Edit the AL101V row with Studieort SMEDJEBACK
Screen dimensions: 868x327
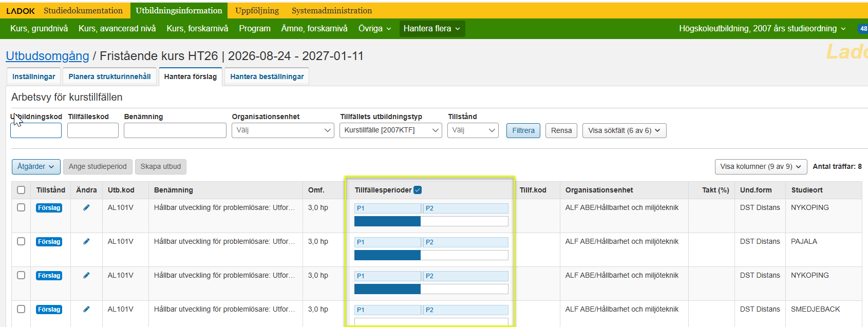click(86, 309)
